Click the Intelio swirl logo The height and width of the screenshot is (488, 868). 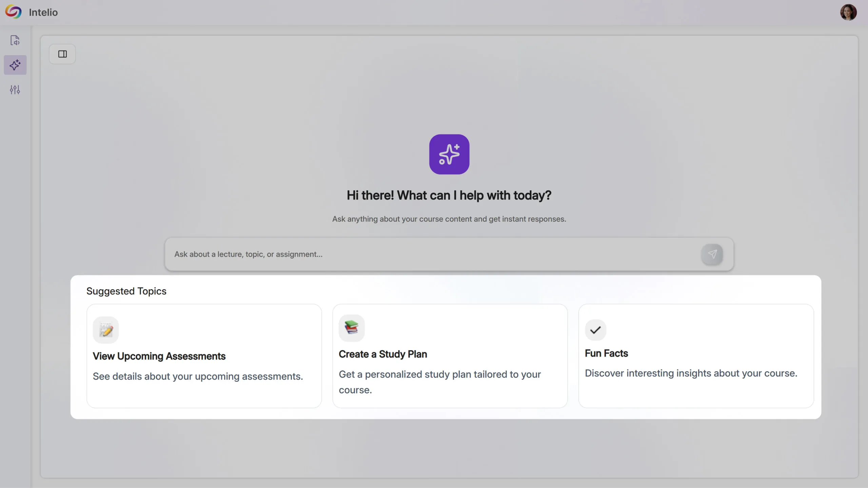coord(13,12)
